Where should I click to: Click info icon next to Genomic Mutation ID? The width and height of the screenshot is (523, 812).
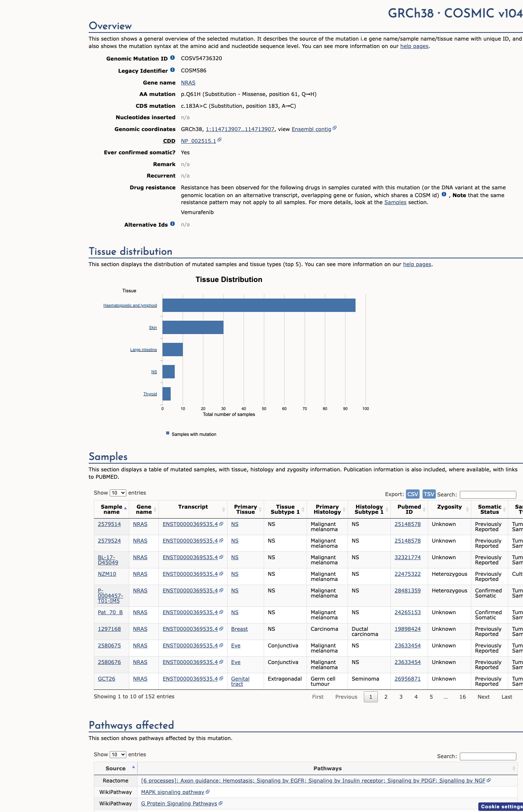pyautogui.click(x=172, y=58)
